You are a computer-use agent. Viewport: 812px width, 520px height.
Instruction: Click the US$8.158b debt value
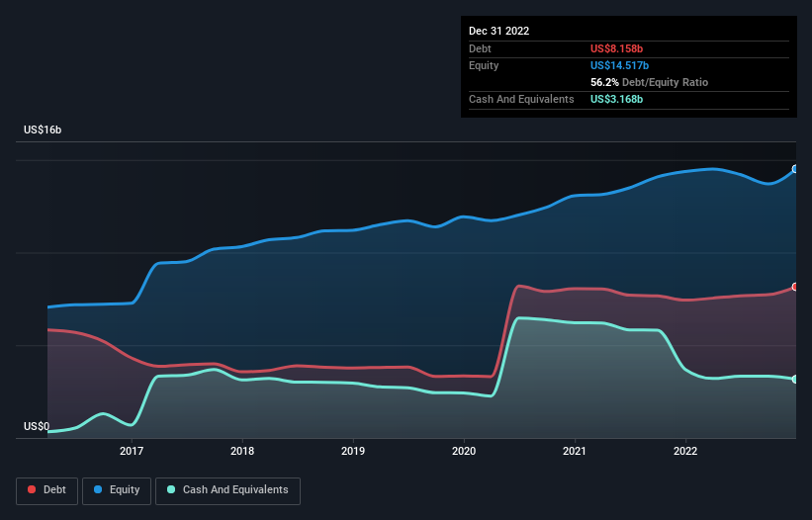[x=616, y=48]
